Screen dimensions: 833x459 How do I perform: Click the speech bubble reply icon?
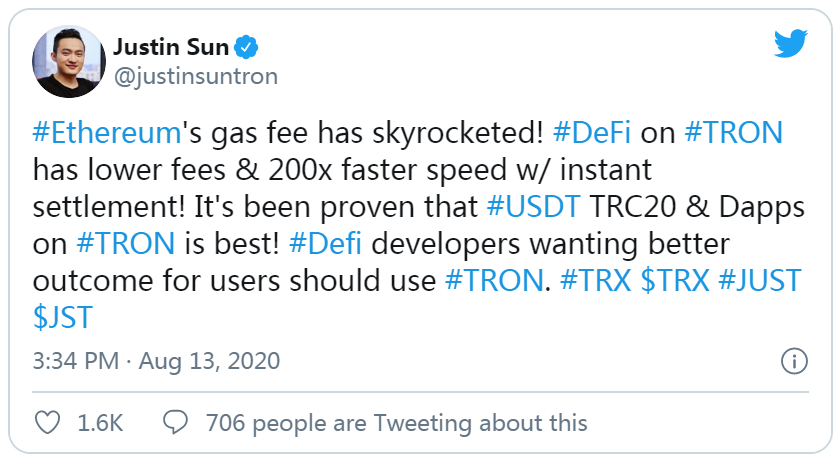[175, 423]
